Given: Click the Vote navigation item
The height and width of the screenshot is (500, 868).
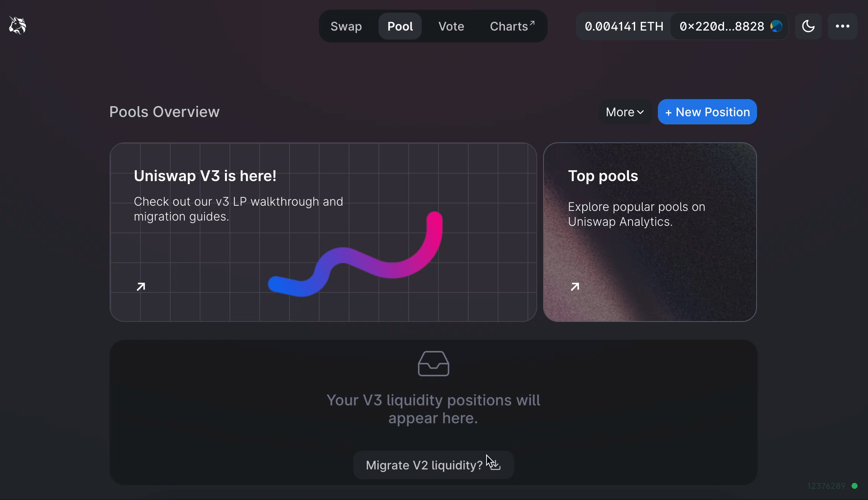Looking at the screenshot, I should (451, 26).
